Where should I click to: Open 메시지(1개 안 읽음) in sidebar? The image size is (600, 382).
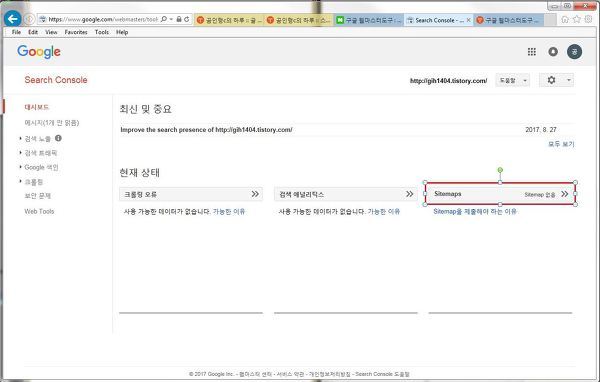pos(52,123)
